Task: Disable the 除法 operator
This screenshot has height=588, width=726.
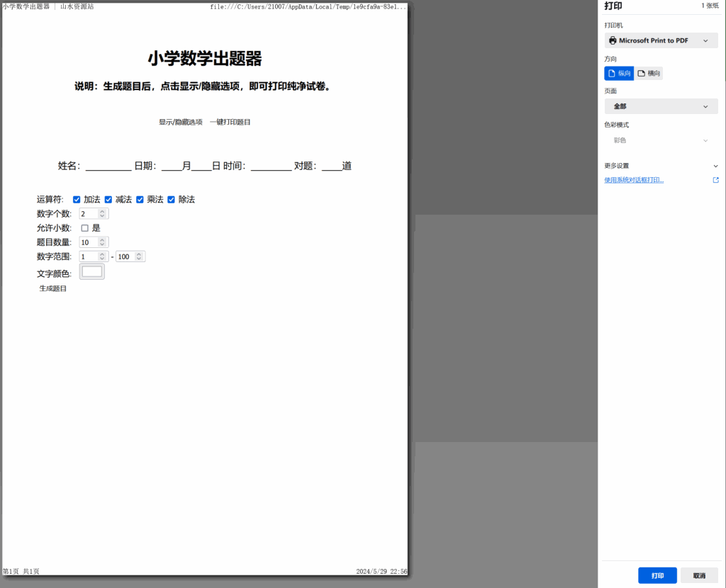Action: (x=171, y=199)
